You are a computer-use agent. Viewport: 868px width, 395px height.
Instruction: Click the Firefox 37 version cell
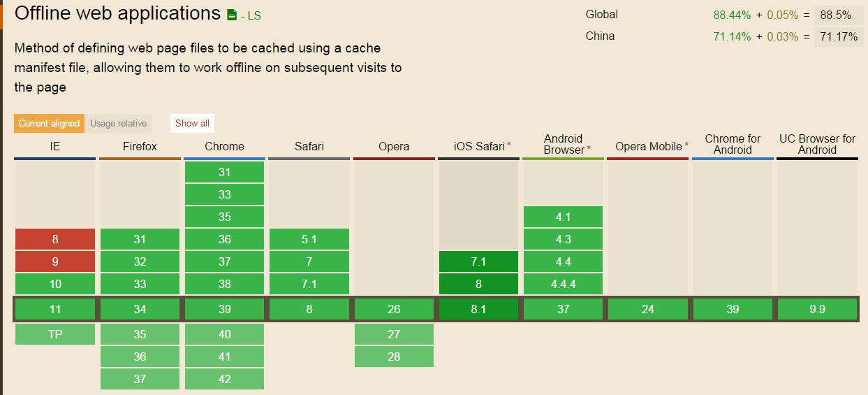(140, 379)
